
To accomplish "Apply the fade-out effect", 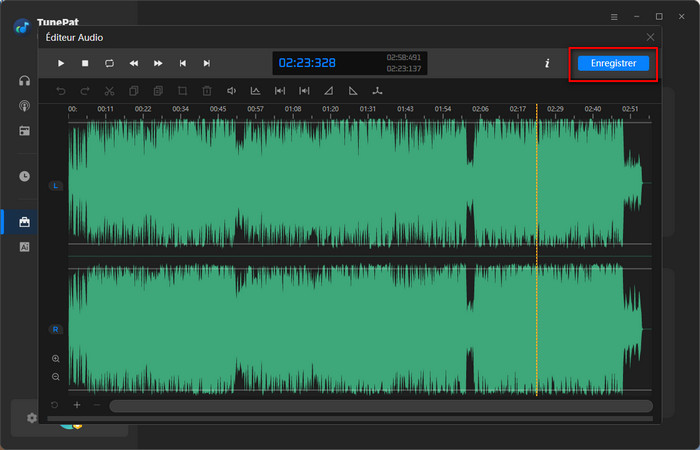I will [353, 91].
